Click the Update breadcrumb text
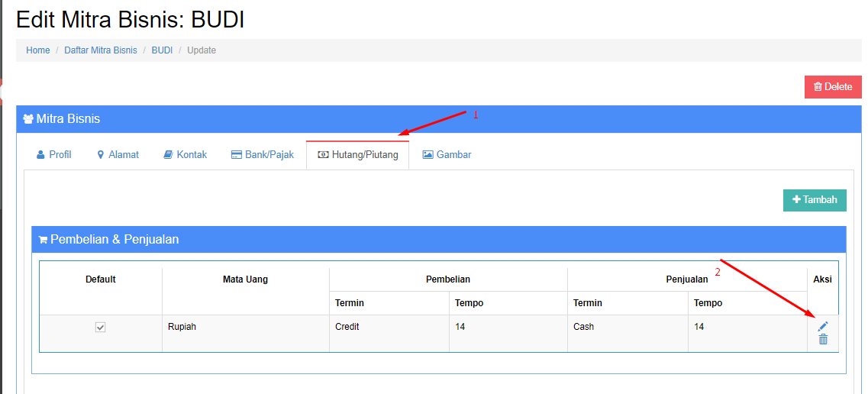This screenshot has height=394, width=868. pos(202,50)
